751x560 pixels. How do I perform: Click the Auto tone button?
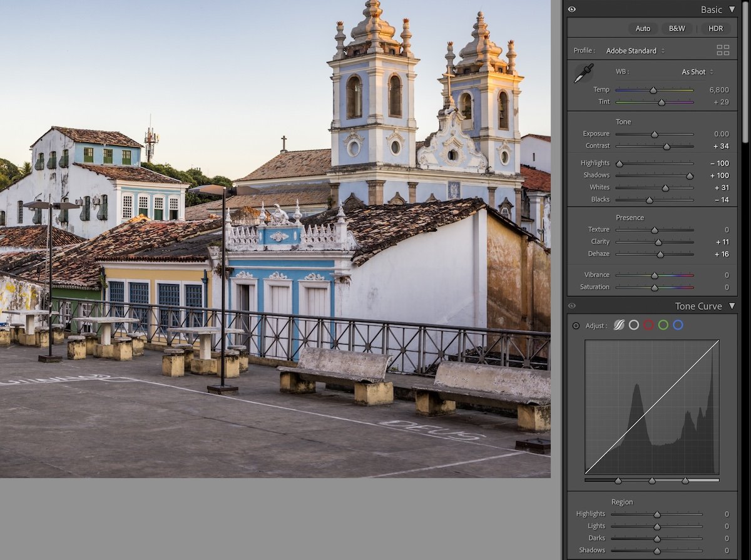[x=643, y=28]
